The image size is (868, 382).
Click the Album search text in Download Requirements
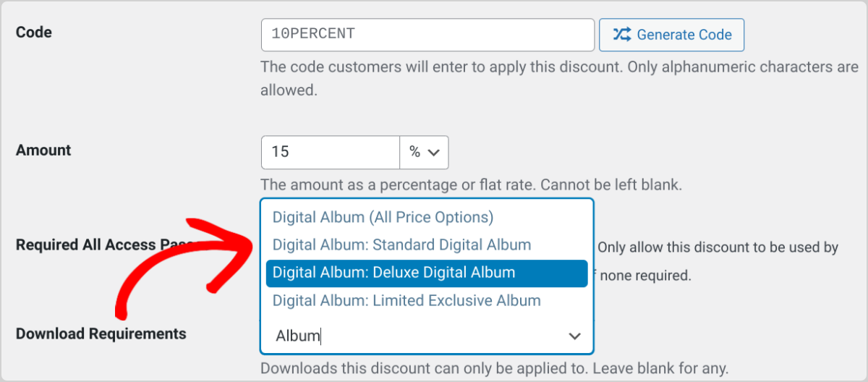298,336
